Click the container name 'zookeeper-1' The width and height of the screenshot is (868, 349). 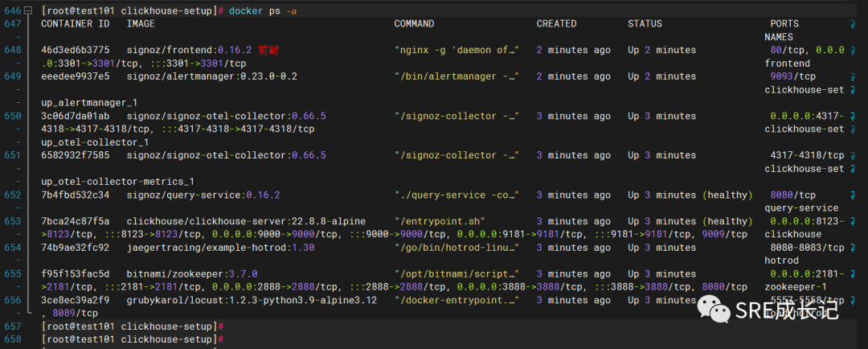796,287
